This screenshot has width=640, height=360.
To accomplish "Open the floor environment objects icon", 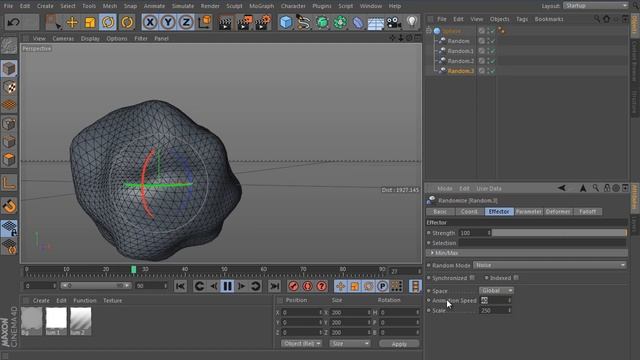I will pos(376,22).
